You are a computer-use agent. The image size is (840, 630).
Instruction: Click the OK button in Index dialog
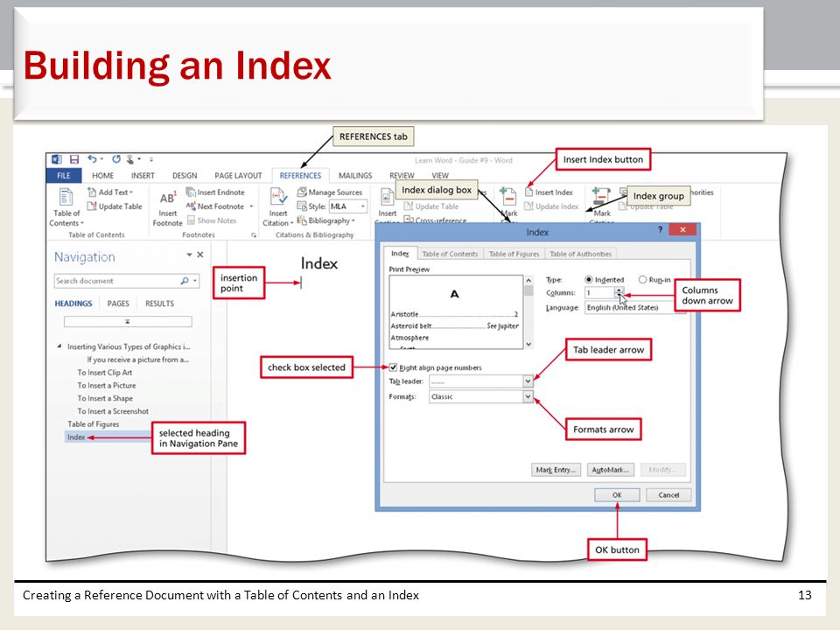[617, 495]
